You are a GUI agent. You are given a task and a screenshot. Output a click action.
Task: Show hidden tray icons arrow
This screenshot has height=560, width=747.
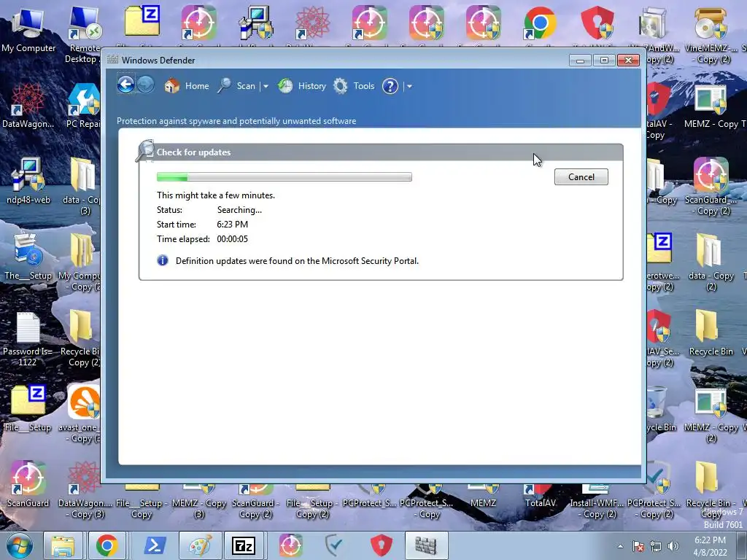coord(620,546)
